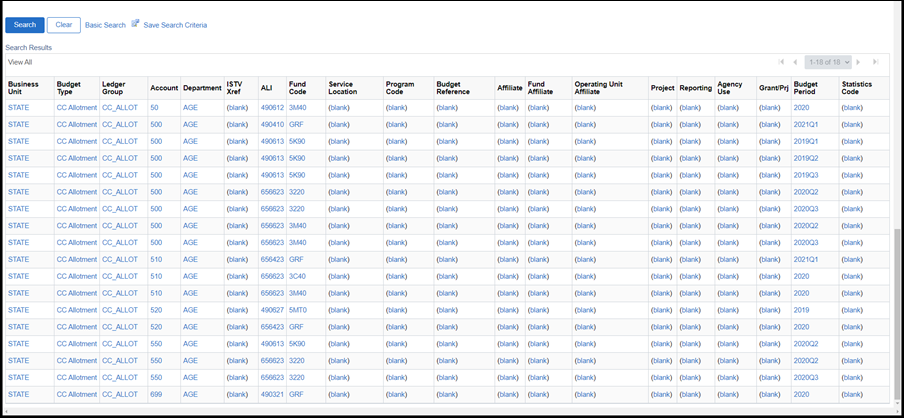The height and width of the screenshot is (418, 904).
Task: Open ALI 490627 entry
Action: pos(272,310)
